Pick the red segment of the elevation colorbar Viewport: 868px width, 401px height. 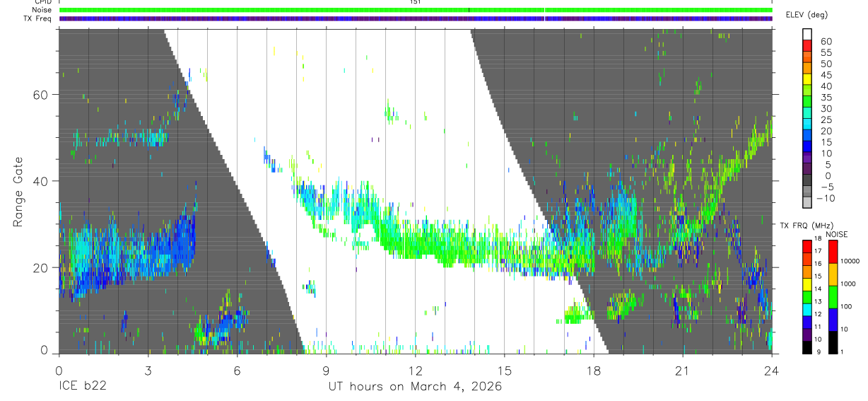pyautogui.click(x=808, y=45)
